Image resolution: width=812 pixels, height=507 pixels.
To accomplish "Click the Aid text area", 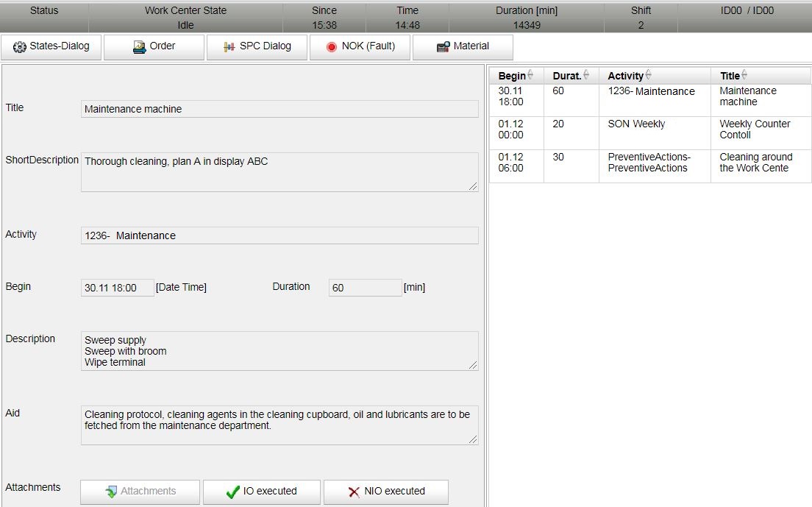I will pyautogui.click(x=279, y=425).
